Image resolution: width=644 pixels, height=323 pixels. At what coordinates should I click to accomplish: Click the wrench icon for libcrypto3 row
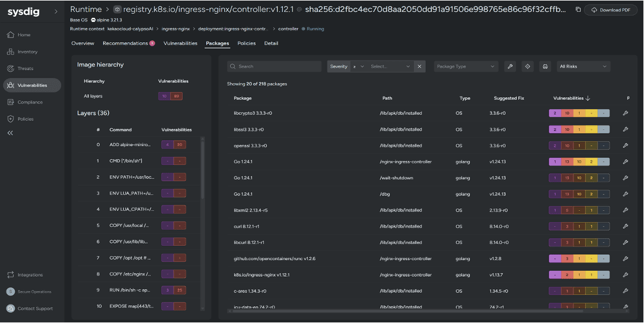[x=626, y=113]
